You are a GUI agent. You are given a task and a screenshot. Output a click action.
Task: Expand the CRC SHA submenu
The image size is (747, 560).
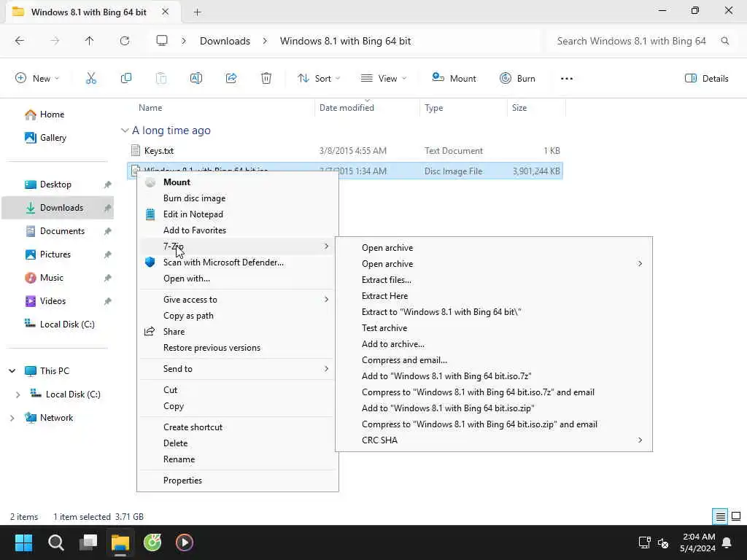640,440
